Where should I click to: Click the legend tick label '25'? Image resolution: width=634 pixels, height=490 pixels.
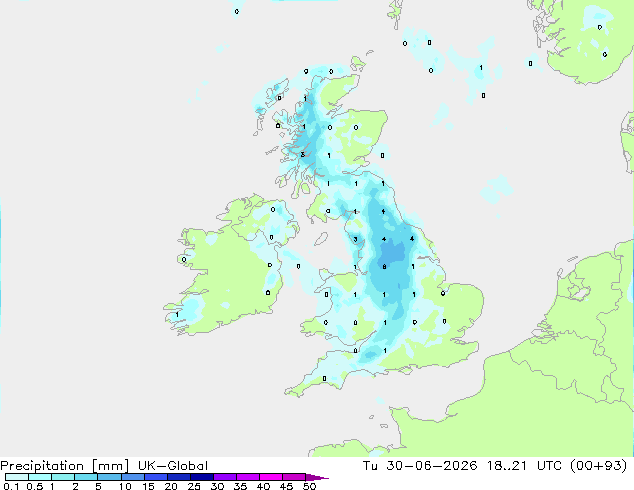[194, 486]
